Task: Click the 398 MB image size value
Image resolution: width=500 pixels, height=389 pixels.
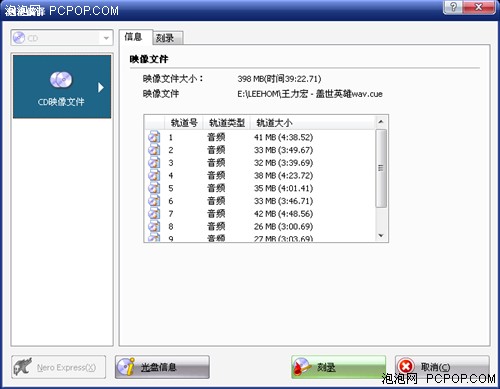Action: tap(279, 79)
